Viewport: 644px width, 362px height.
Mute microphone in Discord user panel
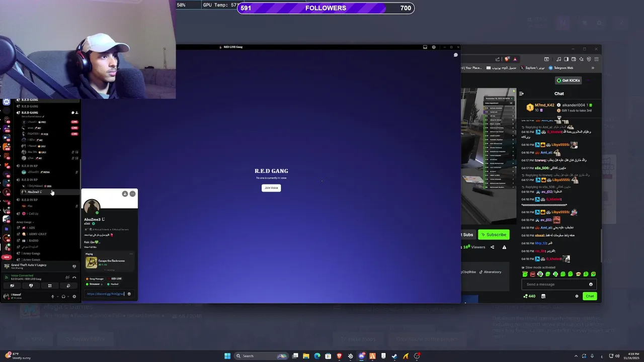pos(52,296)
